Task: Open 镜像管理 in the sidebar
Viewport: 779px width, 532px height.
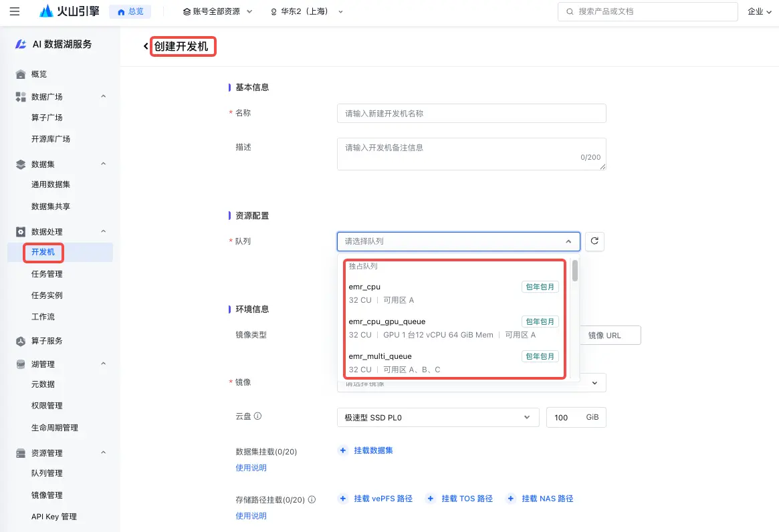Action: (47, 495)
